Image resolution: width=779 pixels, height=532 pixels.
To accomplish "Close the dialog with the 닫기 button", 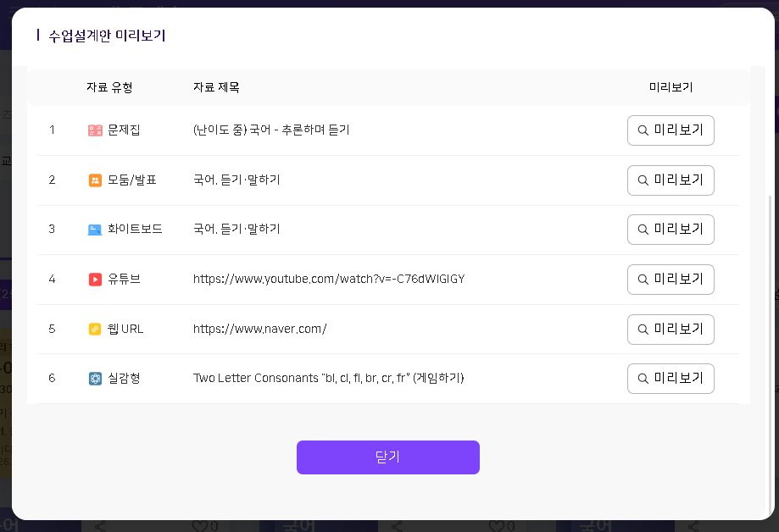I will point(387,457).
